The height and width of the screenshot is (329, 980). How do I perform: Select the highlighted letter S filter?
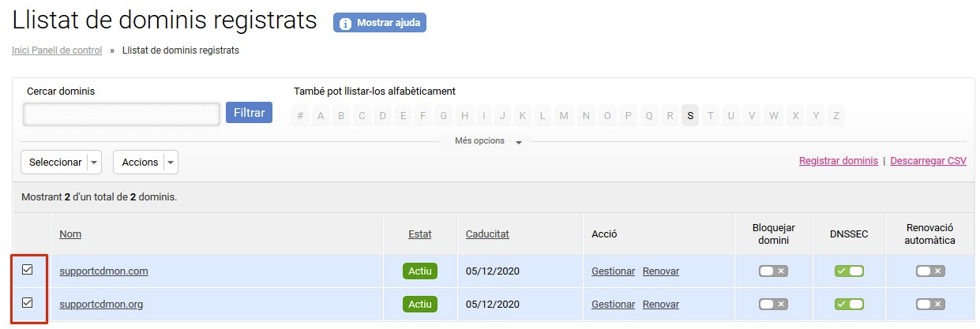tap(690, 116)
